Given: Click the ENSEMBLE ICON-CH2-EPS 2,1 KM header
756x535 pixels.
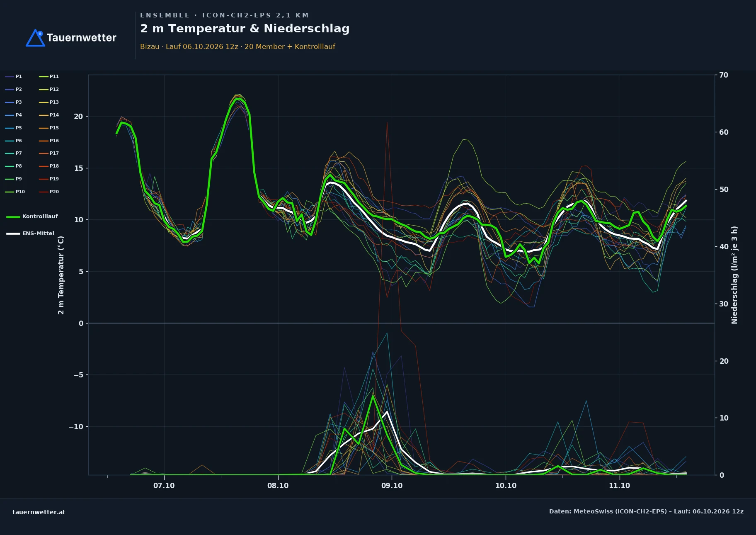Looking at the screenshot, I should coord(225,15).
